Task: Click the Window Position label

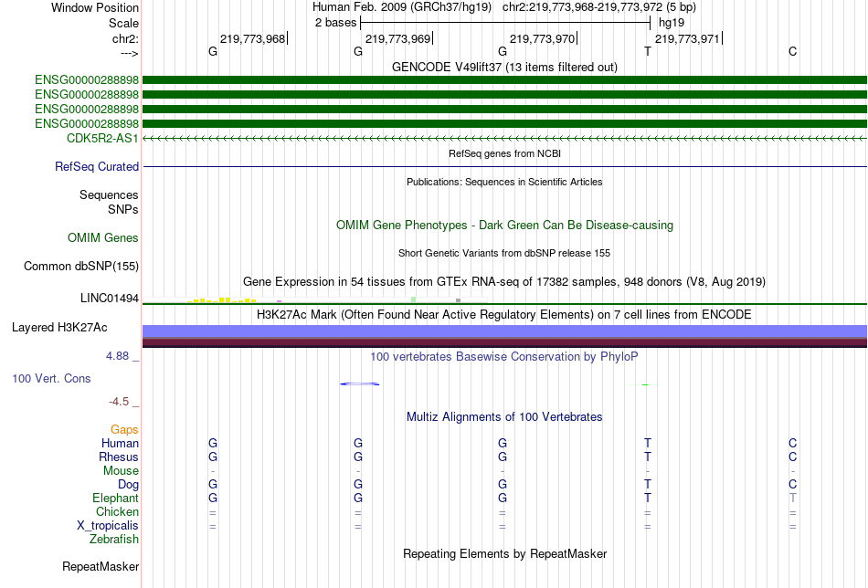Action: point(95,7)
